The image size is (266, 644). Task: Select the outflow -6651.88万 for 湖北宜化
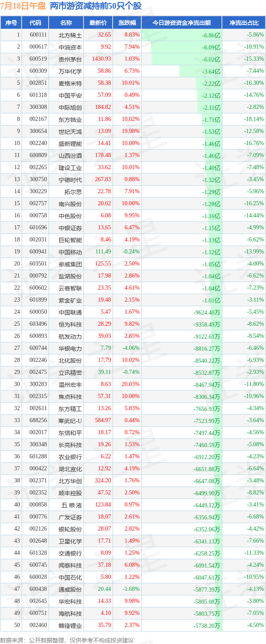point(207,469)
